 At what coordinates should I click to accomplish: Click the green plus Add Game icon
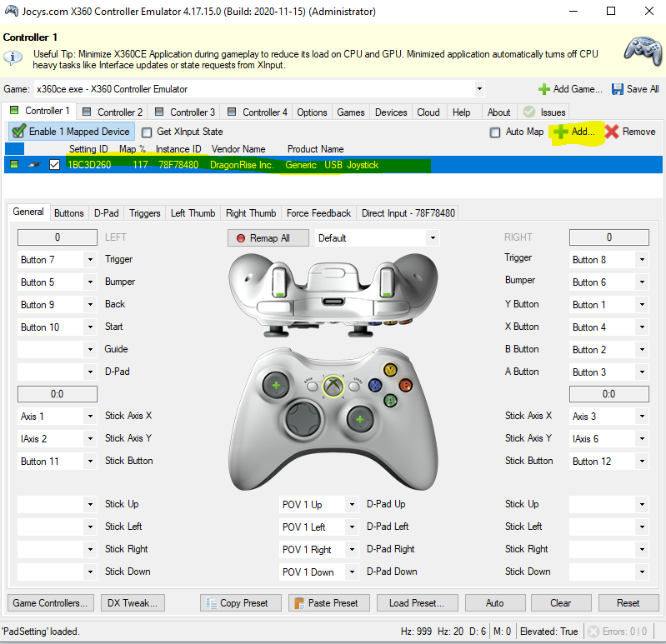[x=543, y=89]
